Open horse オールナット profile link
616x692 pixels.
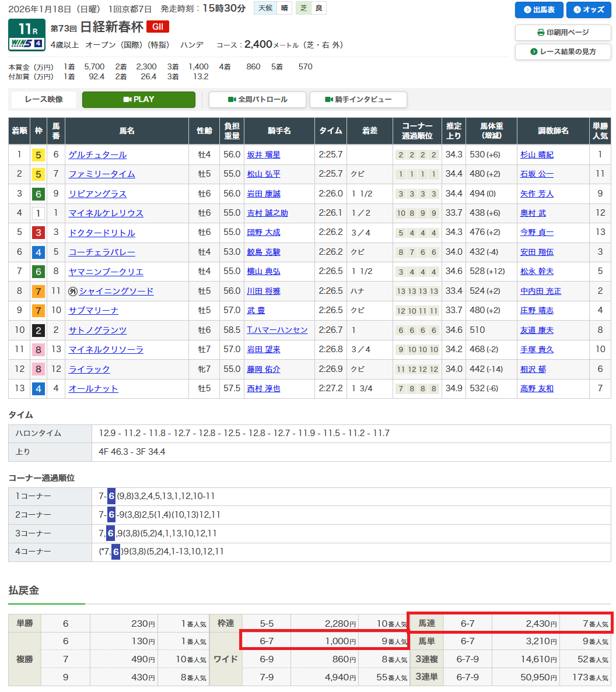click(x=93, y=389)
